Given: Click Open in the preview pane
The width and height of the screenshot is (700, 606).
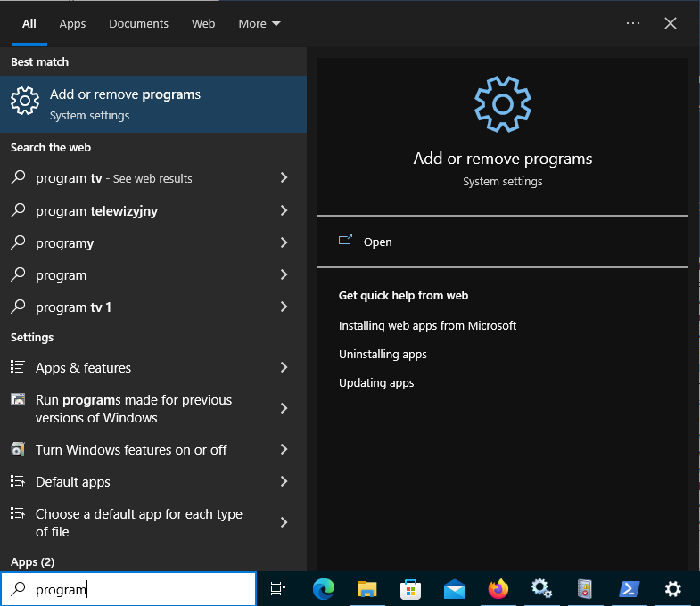Looking at the screenshot, I should point(377,242).
